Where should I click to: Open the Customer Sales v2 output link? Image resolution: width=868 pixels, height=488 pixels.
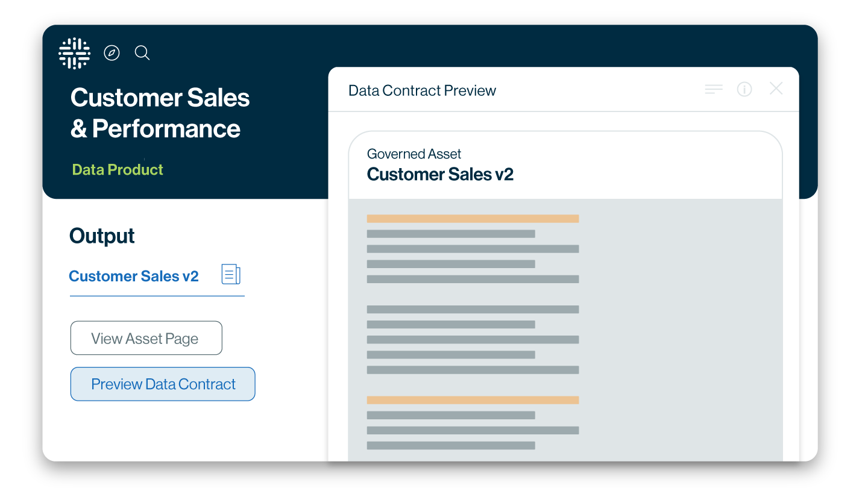pyautogui.click(x=134, y=276)
